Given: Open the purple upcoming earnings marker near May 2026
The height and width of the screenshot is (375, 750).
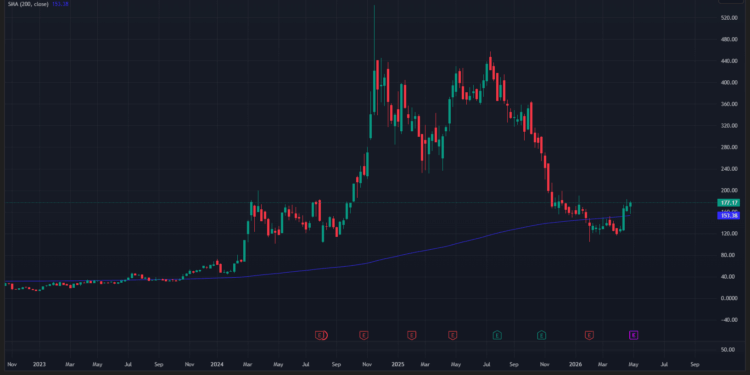Looking at the screenshot, I should tap(633, 335).
